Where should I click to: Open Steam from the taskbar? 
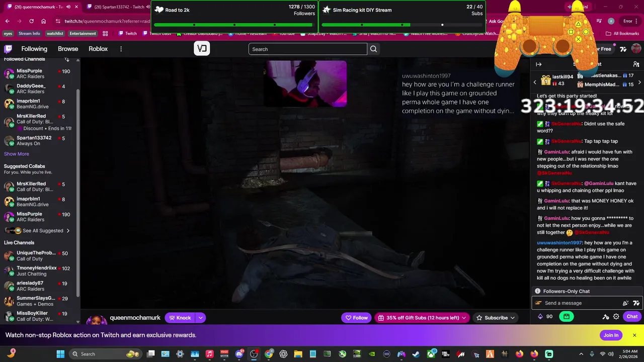tap(416, 354)
